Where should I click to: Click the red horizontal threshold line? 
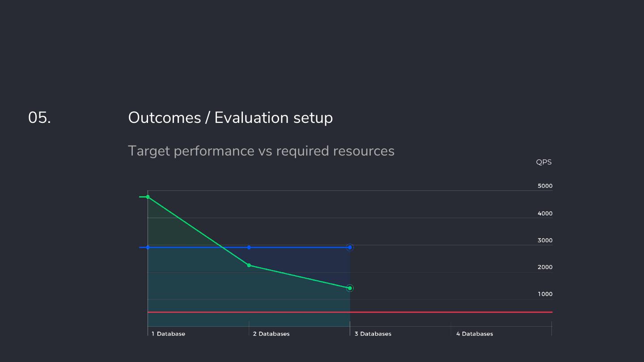447,312
